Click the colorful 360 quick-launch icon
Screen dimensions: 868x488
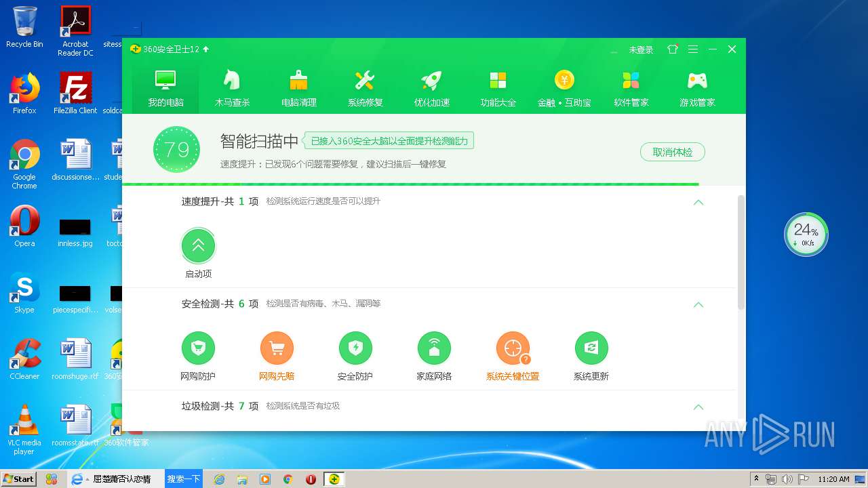point(51,479)
